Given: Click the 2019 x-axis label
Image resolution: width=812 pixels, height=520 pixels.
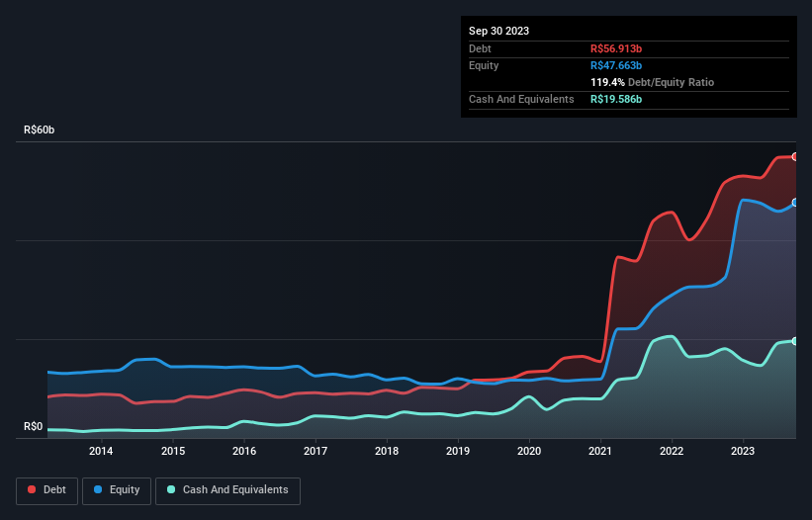Looking at the screenshot, I should 458,451.
